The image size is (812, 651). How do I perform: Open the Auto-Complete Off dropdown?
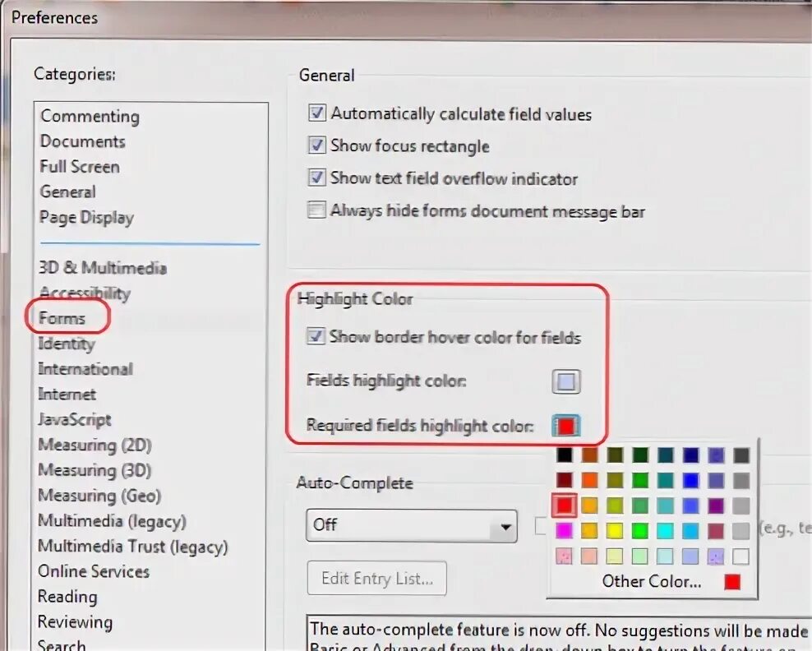[x=412, y=526]
